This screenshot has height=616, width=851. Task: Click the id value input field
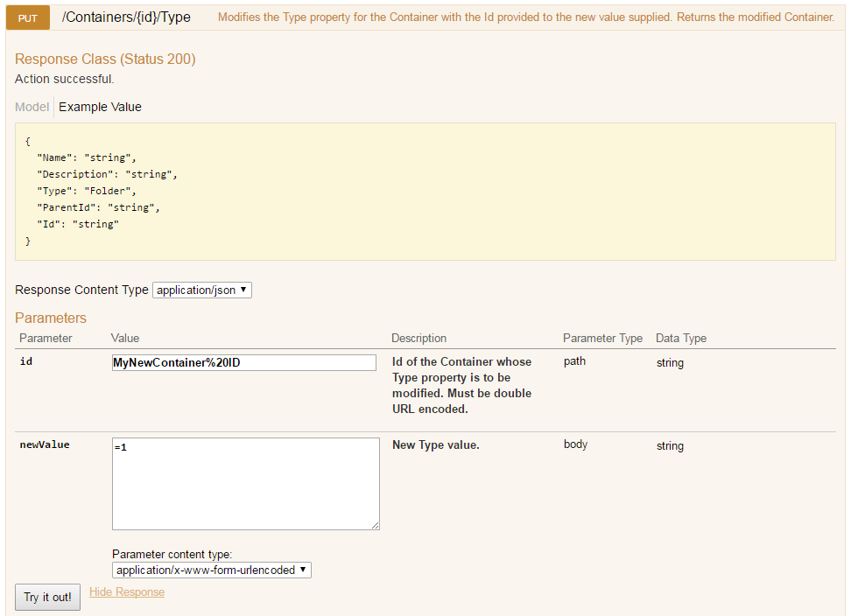pos(243,363)
